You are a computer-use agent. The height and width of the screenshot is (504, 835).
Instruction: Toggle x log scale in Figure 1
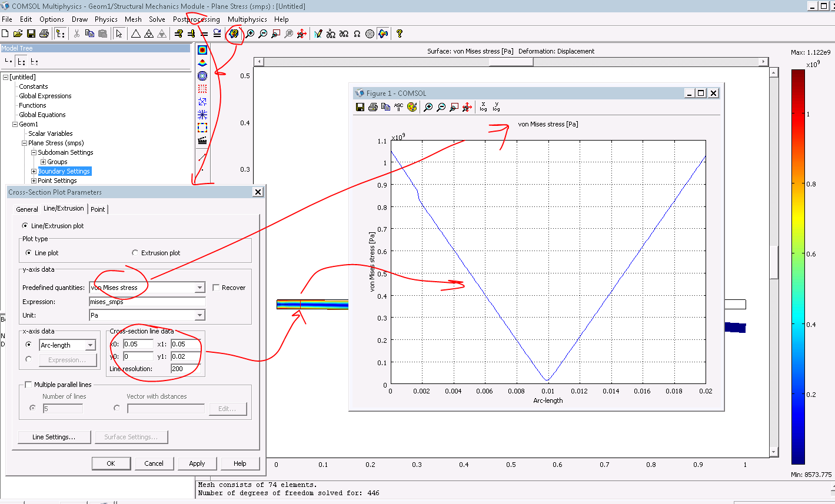(x=483, y=106)
